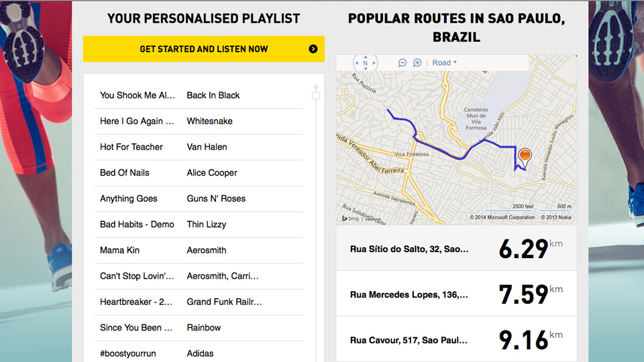Click the Bing logo on the map
644x362 pixels.
point(350,218)
